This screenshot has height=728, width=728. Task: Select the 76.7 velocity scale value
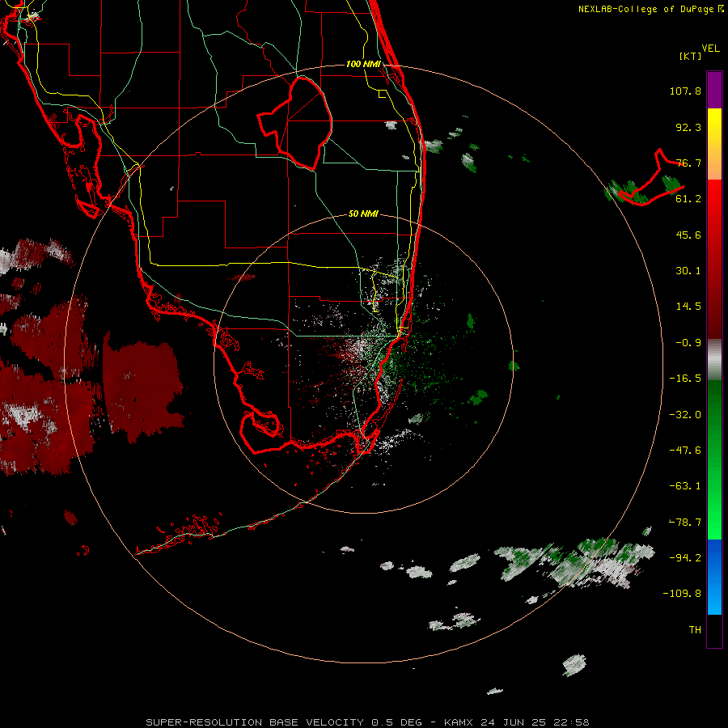pyautogui.click(x=688, y=163)
